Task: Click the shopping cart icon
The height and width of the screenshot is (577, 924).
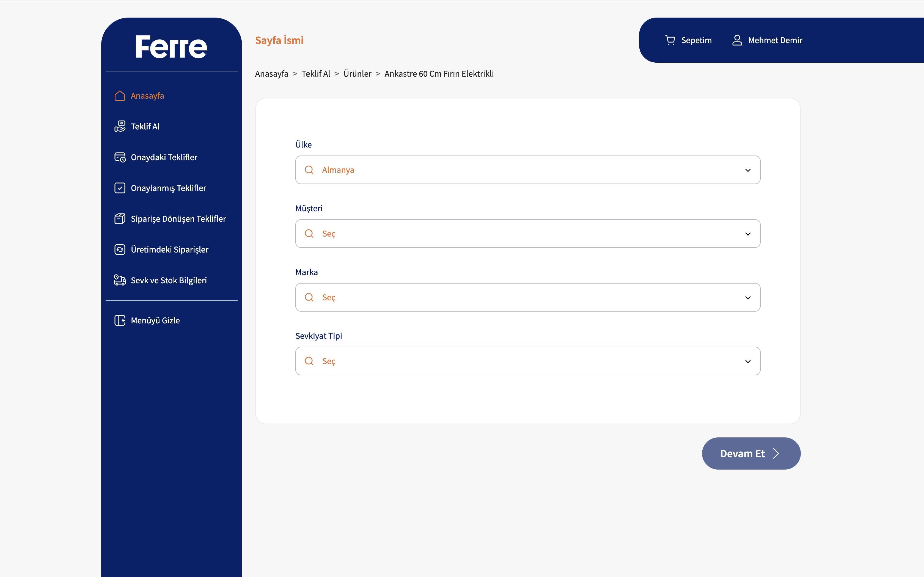Action: click(x=670, y=40)
